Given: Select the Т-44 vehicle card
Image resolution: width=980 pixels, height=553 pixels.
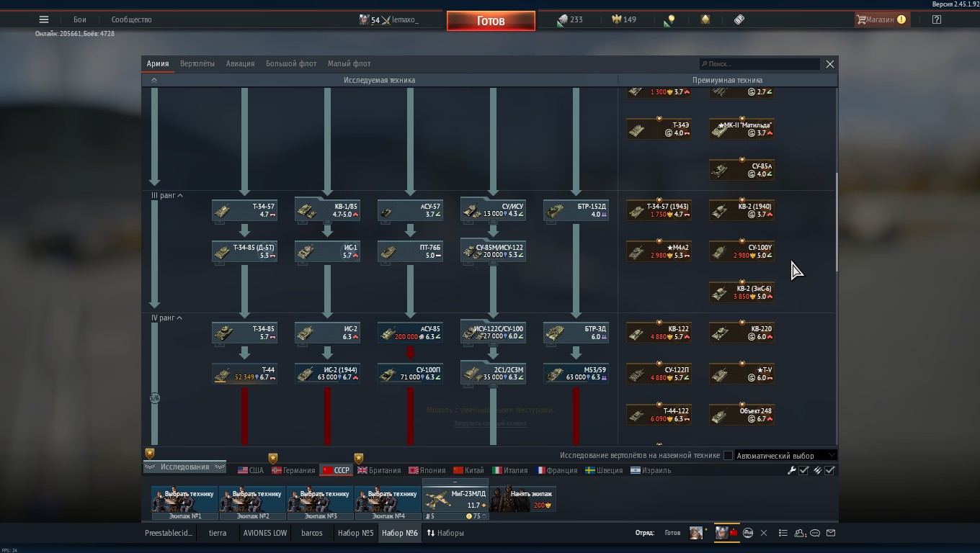Looking at the screenshot, I should pyautogui.click(x=244, y=374).
